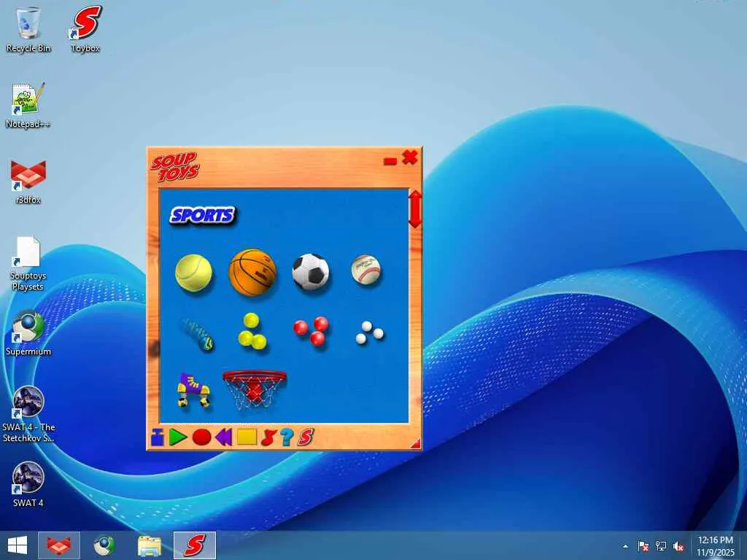Select the SWAT 4 desktop shortcut
This screenshot has width=747, height=560.
click(x=28, y=484)
